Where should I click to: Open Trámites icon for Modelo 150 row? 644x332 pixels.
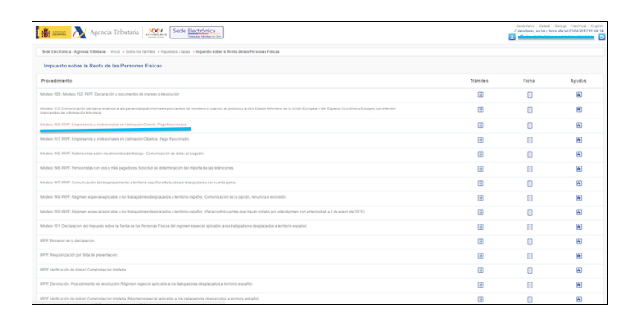tap(481, 213)
